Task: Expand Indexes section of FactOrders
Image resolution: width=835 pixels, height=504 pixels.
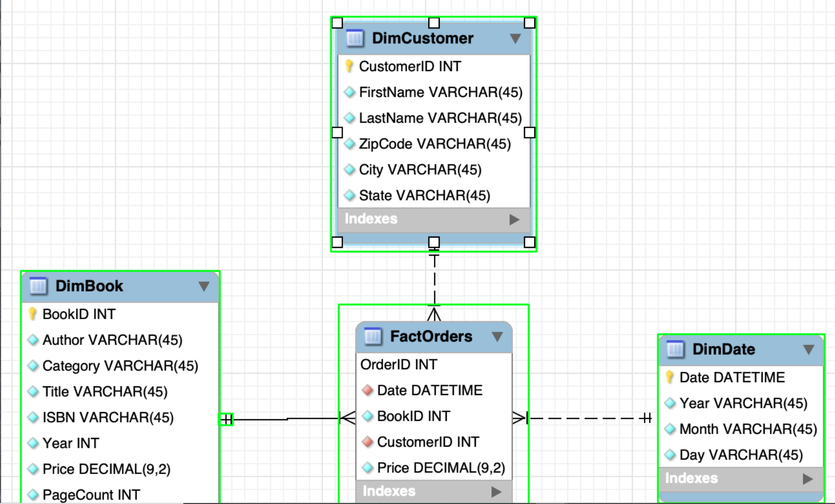Action: 496,492
